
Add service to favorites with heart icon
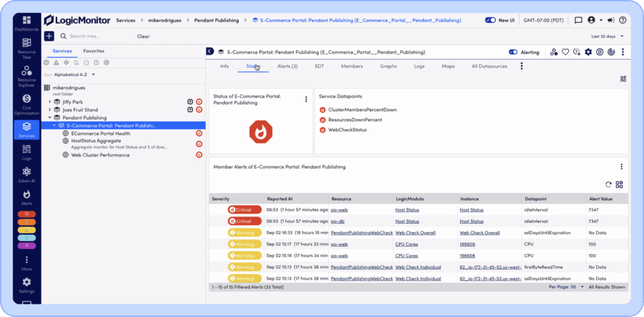pyautogui.click(x=565, y=52)
